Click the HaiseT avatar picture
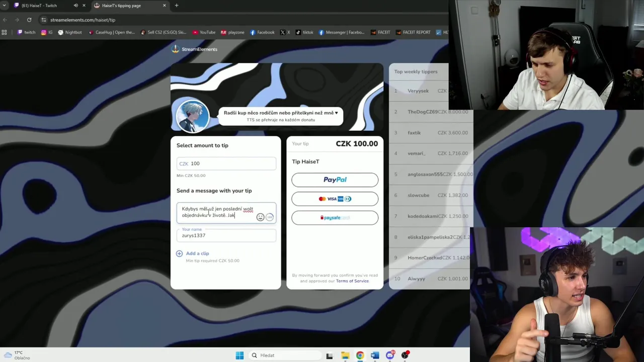Image resolution: width=644 pixels, height=362 pixels. coord(192,116)
